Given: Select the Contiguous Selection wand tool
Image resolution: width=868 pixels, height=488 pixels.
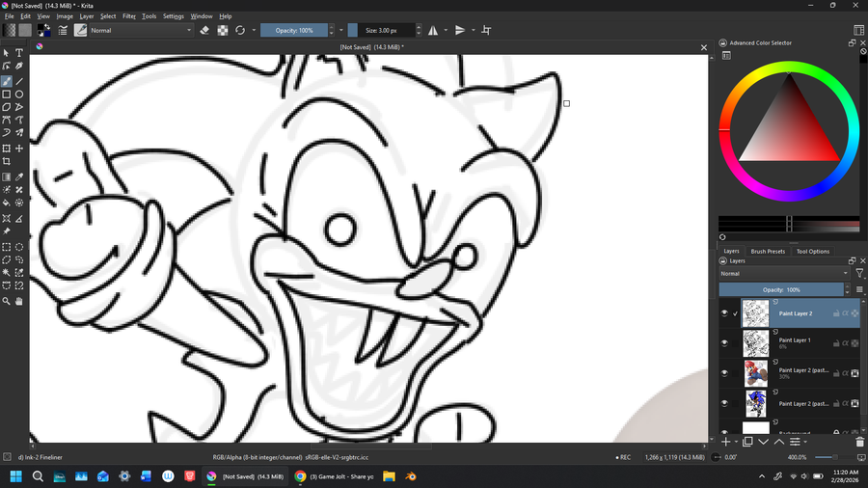Looking at the screenshot, I should 6,273.
